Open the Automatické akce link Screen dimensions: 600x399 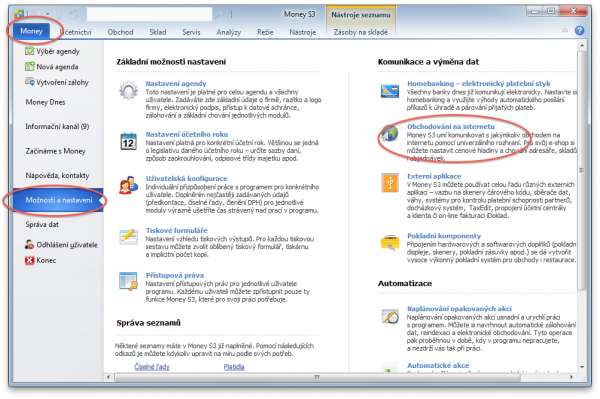pos(438,365)
